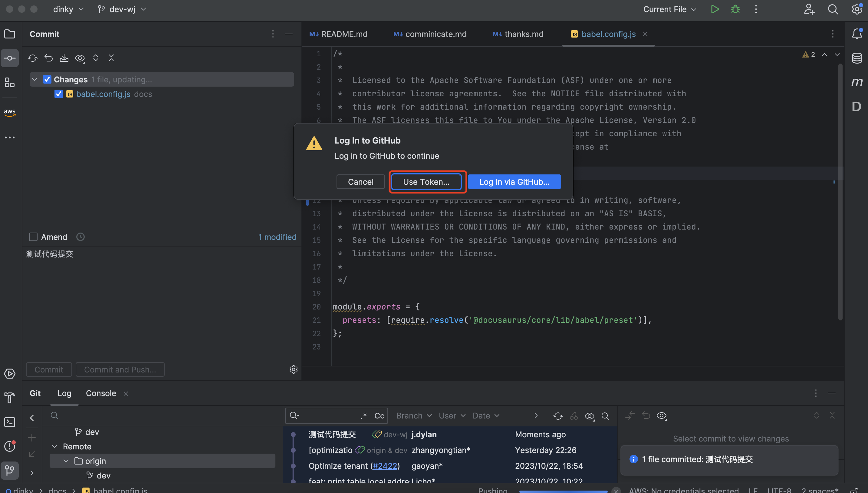
Task: Click the Pushing progress bar
Action: tap(563, 491)
